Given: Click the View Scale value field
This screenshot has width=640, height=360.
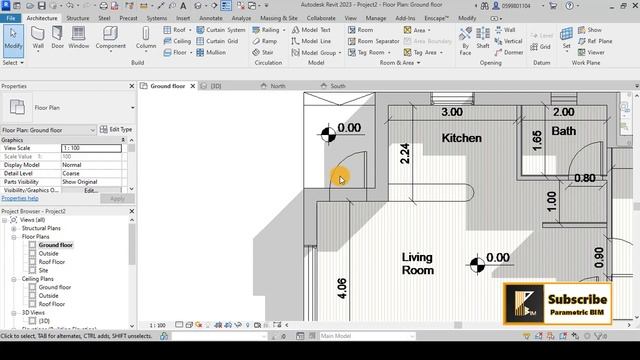Looking at the screenshot, I should [91, 148].
